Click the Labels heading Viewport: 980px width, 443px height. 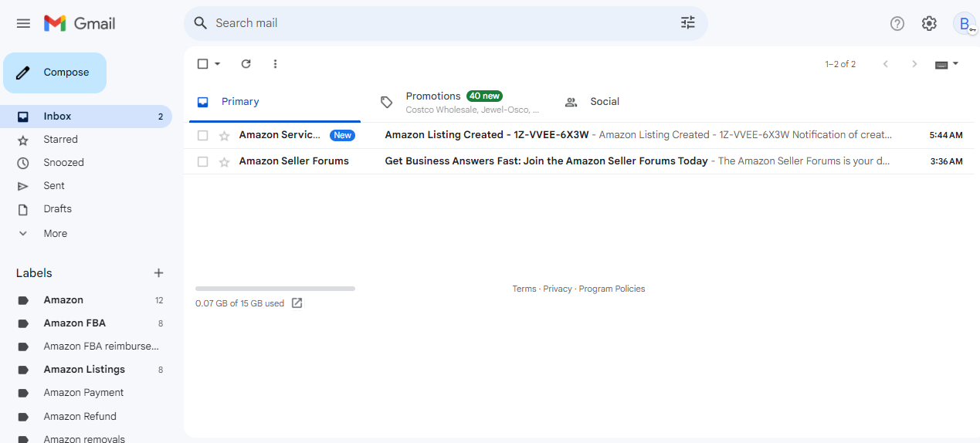34,273
